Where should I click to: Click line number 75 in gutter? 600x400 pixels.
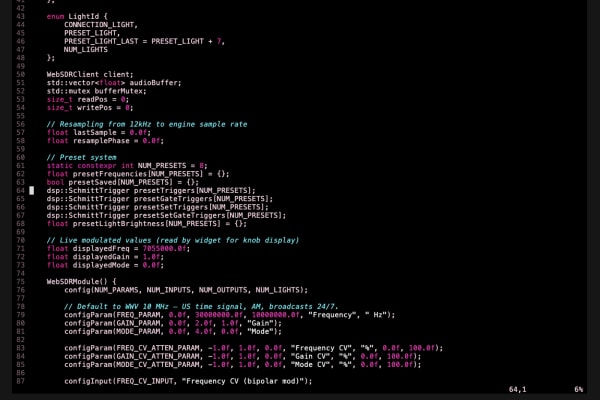point(21,282)
